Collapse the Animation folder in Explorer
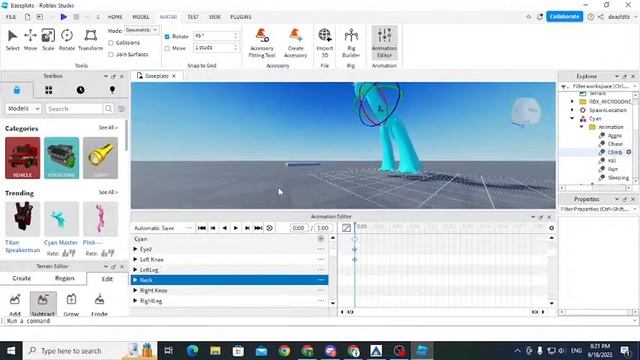 click(582, 127)
